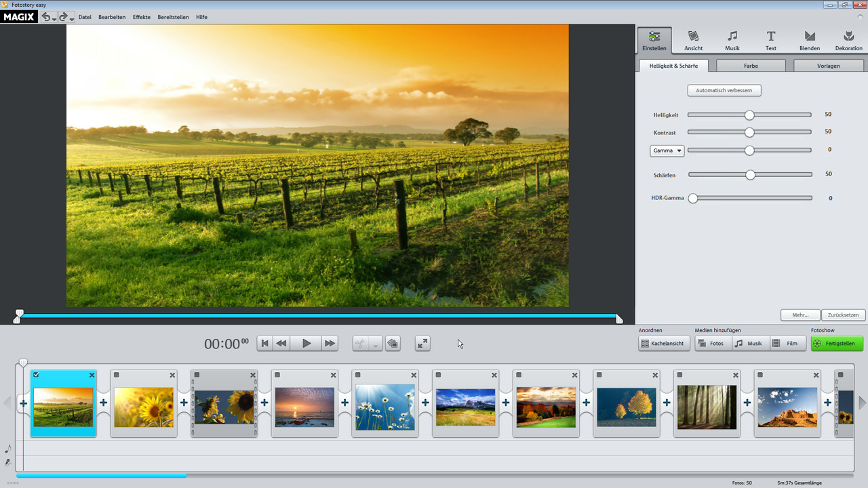Expand the redo history dropdown arrow
Image resolution: width=868 pixels, height=488 pixels.
[x=72, y=18]
